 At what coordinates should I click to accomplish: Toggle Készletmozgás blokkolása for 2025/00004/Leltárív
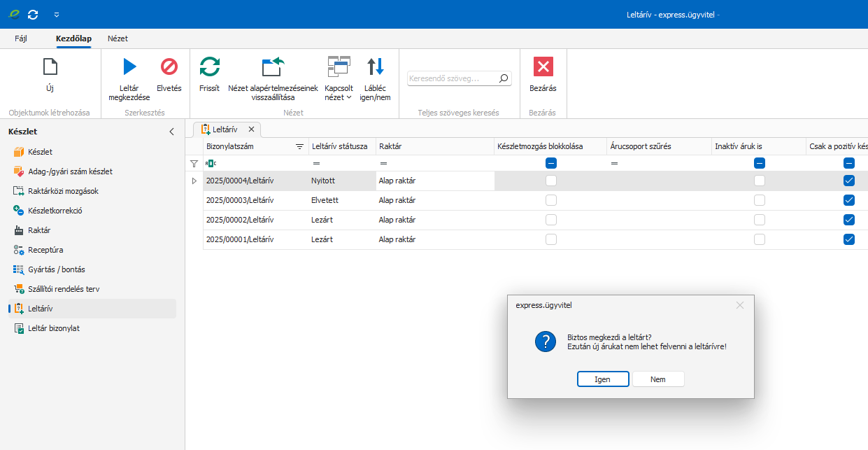(x=551, y=181)
